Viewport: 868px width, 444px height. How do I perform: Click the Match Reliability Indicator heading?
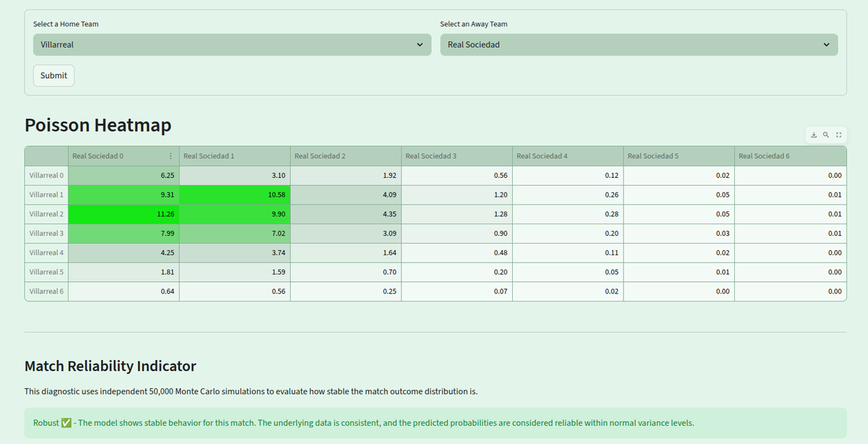point(110,366)
